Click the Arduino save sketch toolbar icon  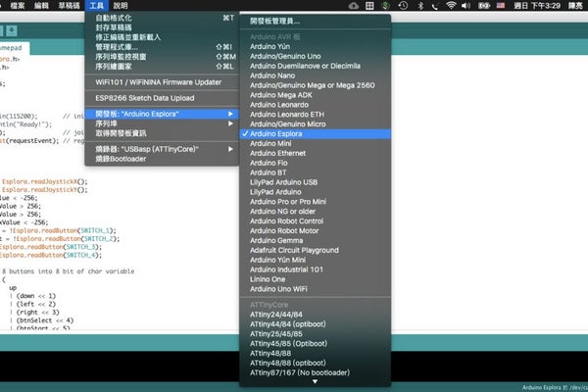click(x=12, y=30)
